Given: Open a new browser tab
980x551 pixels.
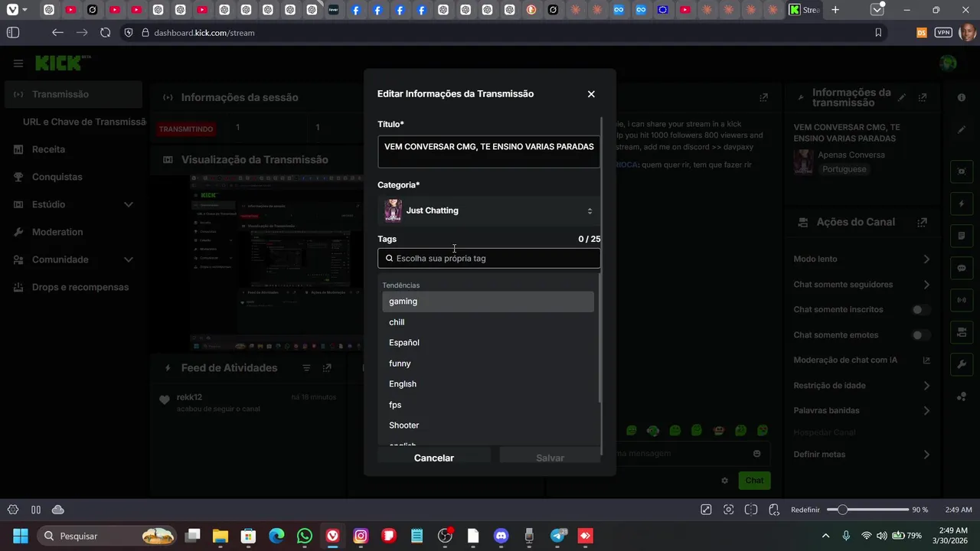Looking at the screenshot, I should click(x=835, y=10).
